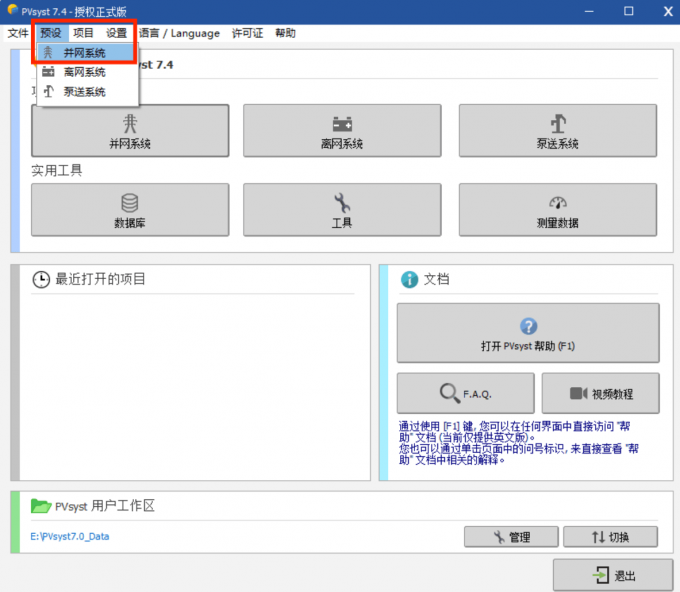This screenshot has height=592, width=680.
Task: Click the pylon icon beside 并网系统 menu entry
Action: pyautogui.click(x=48, y=53)
